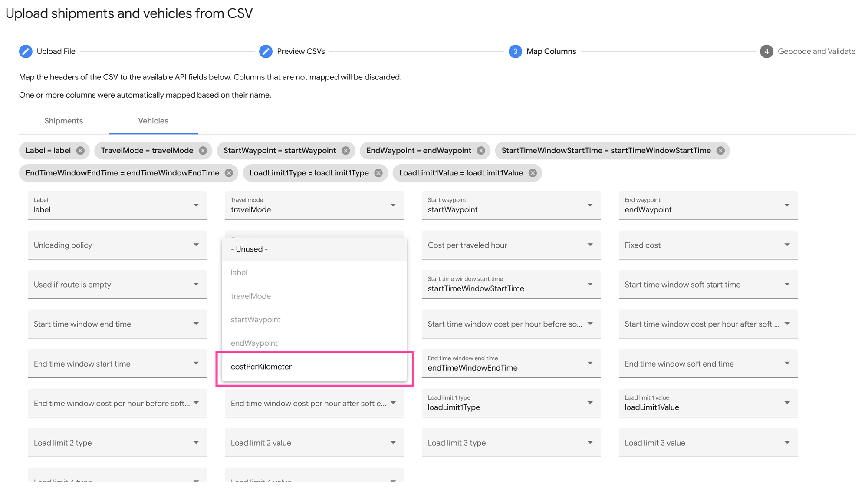Remove the EndTimeWindowEndTime mapping chip
Viewport: 868px width, 490px height.
coord(229,172)
